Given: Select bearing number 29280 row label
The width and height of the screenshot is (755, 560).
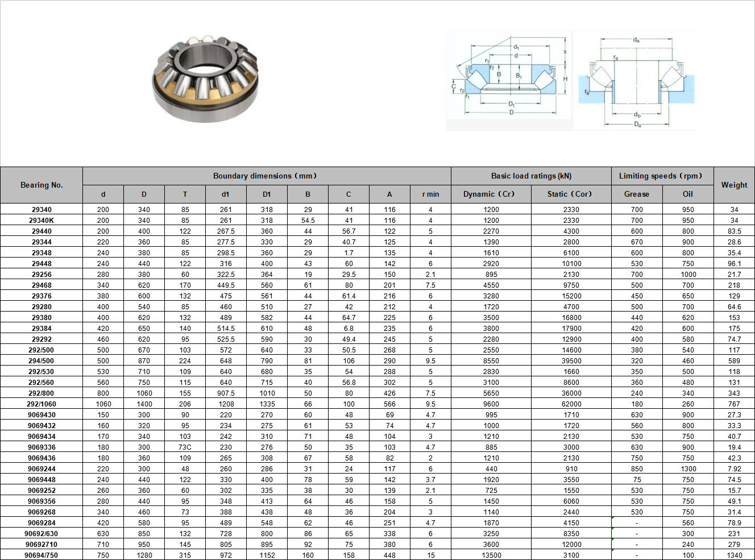Looking at the screenshot, I should 42,307.
